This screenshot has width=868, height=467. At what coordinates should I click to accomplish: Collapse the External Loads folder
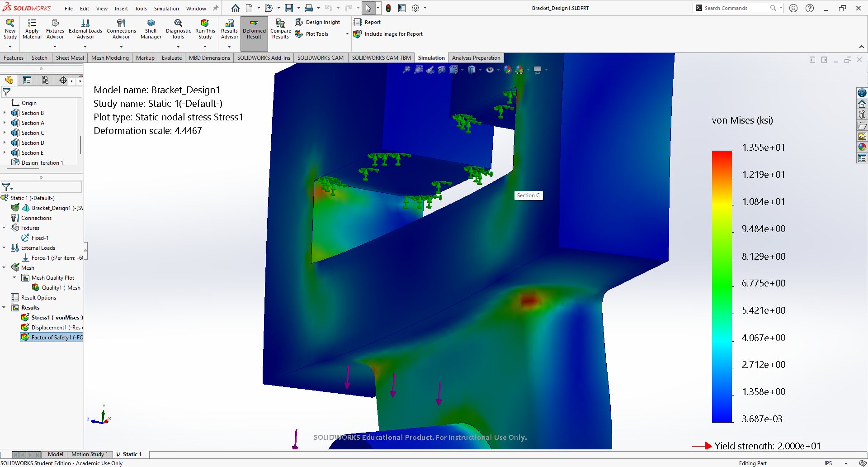coord(5,248)
